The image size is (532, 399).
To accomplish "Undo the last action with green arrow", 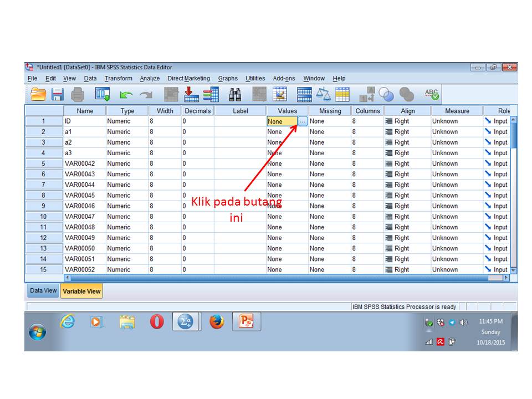I will [126, 95].
